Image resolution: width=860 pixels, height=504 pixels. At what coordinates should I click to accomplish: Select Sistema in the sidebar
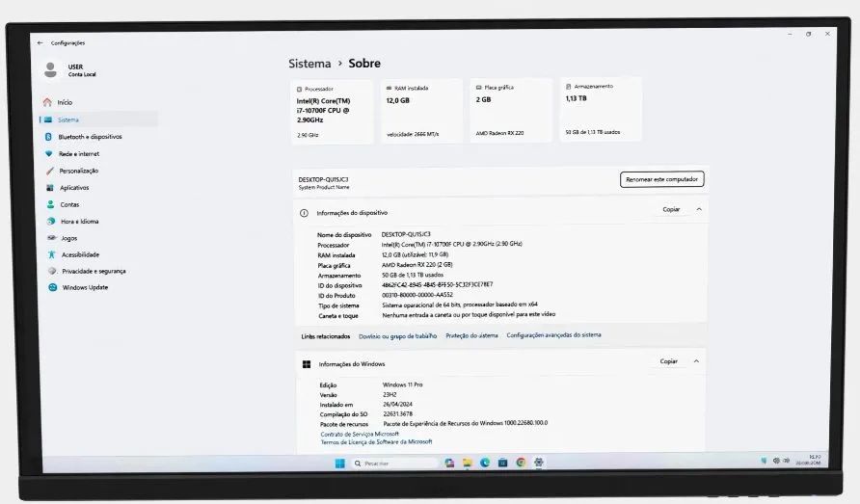click(98, 119)
